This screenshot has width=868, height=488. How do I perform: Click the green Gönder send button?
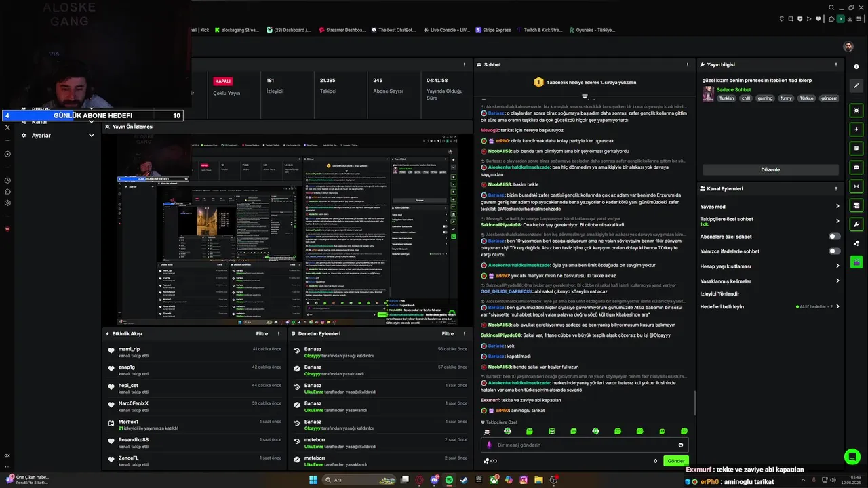click(676, 461)
